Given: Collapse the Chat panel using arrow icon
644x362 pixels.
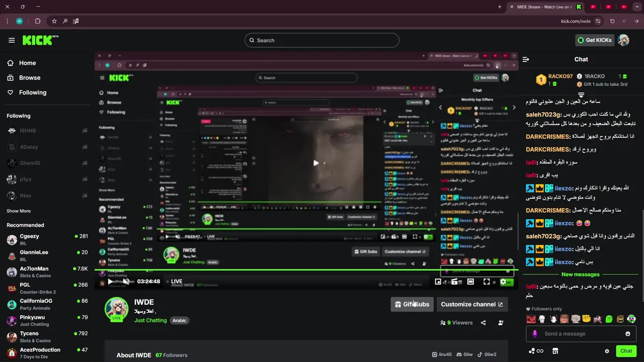Looking at the screenshot, I should click(x=526, y=59).
